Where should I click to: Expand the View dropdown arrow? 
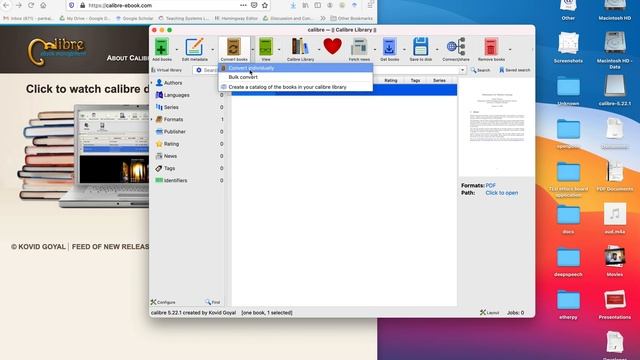pyautogui.click(x=279, y=50)
